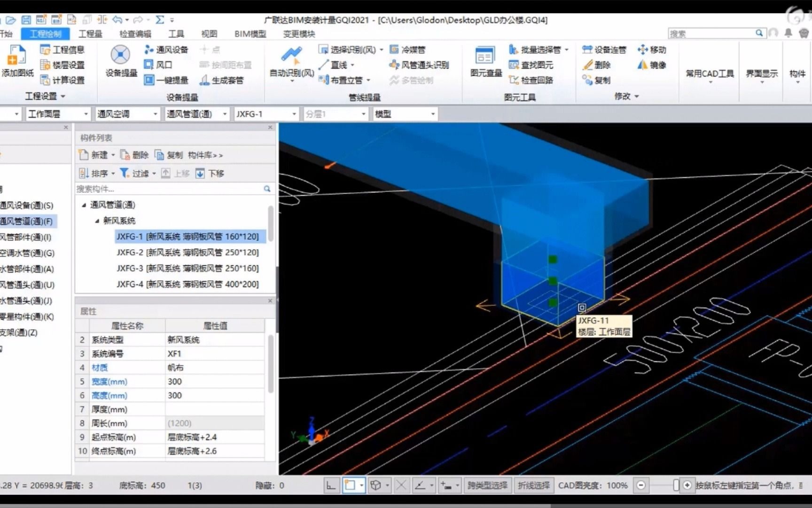Click 新建 new component button
The width and height of the screenshot is (812, 508).
point(97,155)
